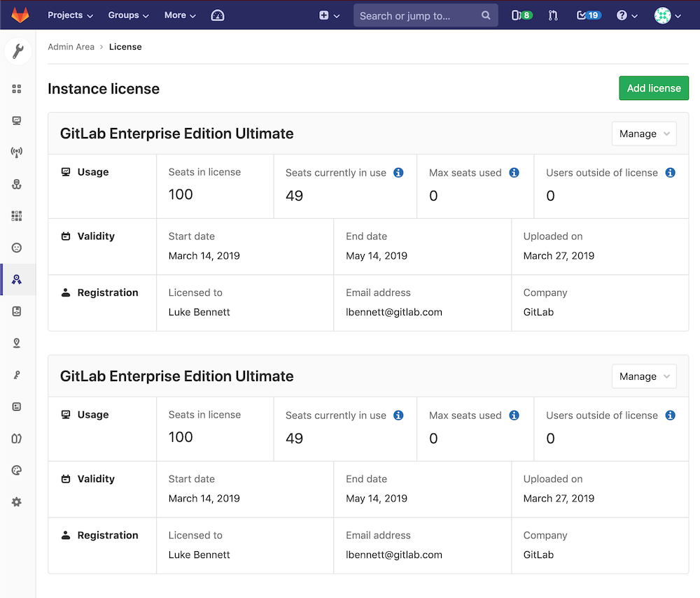Viewport: 700px width, 598px height.
Task: Click the merge requests icon in navbar
Action: pos(553,15)
